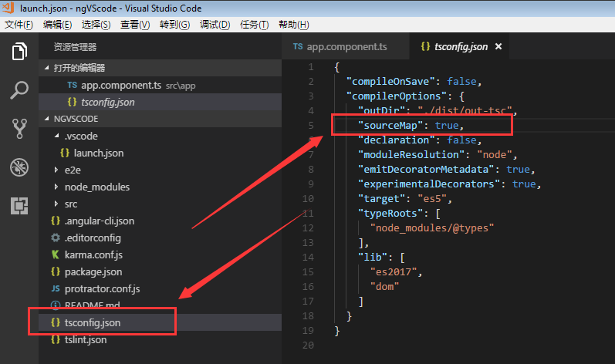Click the braces icon of package.json
The height and width of the screenshot is (364, 615).
click(56, 271)
